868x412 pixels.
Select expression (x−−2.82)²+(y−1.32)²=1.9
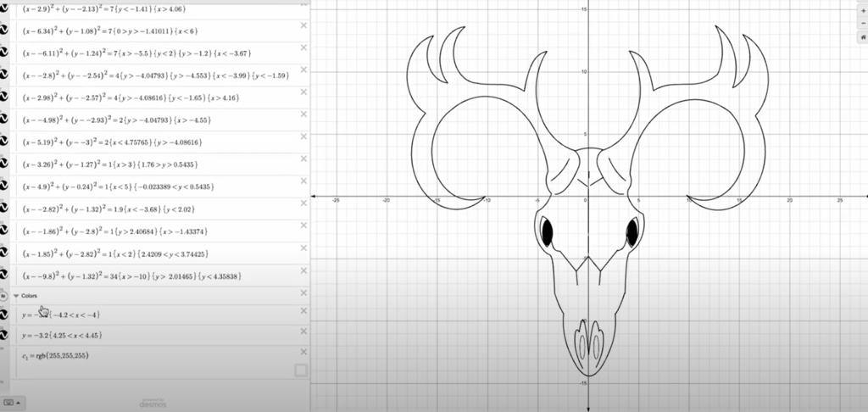pyautogui.click(x=108, y=209)
